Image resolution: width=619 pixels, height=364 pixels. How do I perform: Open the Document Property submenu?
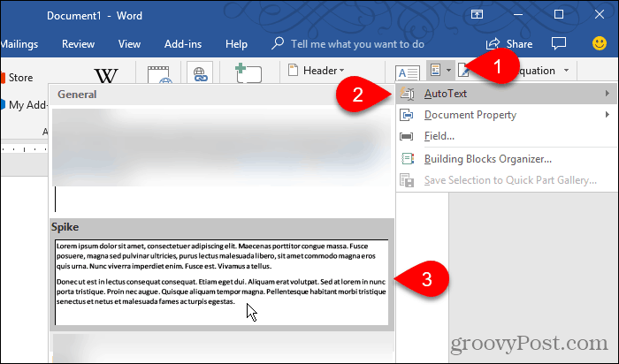pos(506,115)
